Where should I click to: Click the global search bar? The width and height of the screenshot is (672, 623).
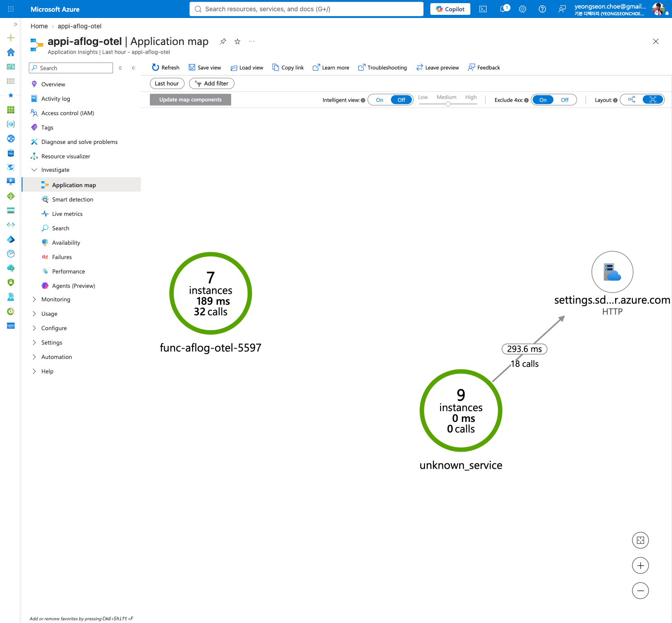pos(307,9)
